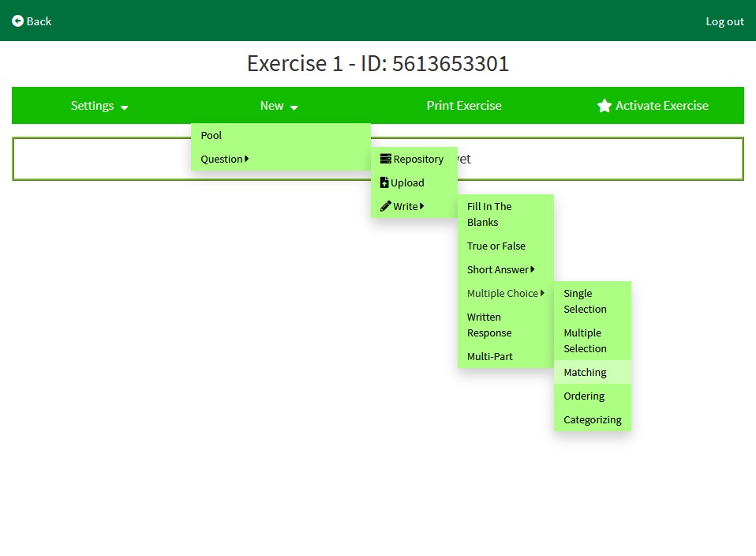Click the Back arrow icon
The height and width of the screenshot is (556, 756).
(17, 21)
